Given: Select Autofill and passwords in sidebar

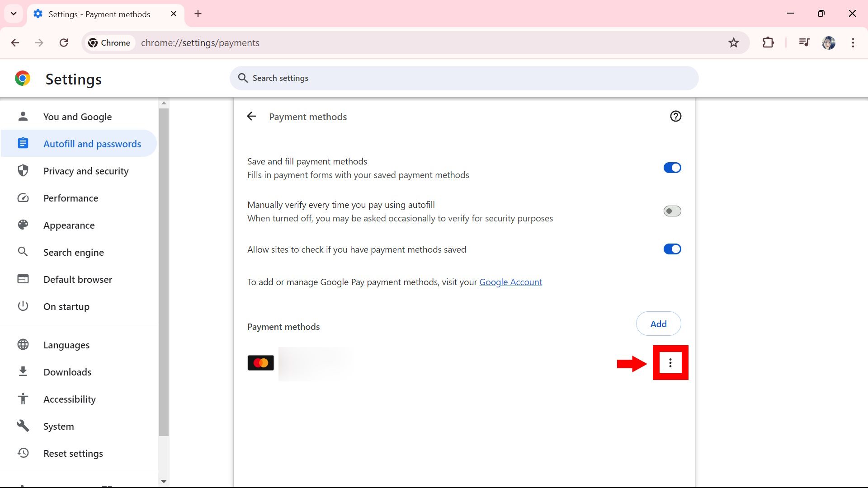Looking at the screenshot, I should tap(79, 144).
